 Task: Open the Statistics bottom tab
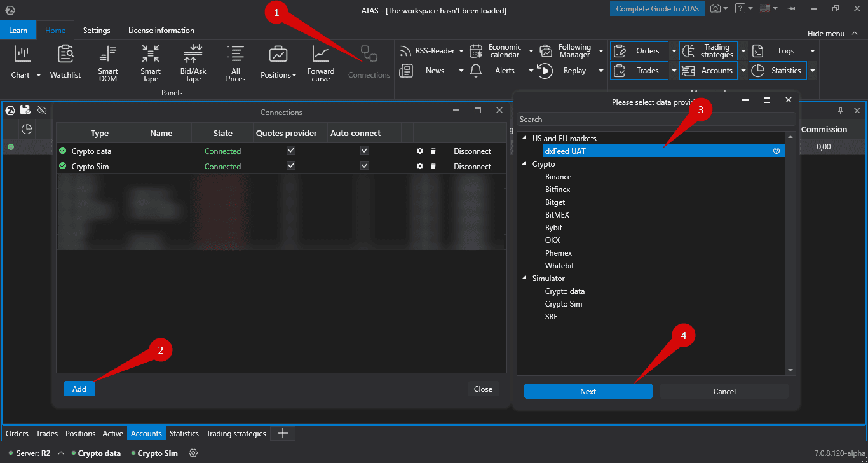coord(184,434)
